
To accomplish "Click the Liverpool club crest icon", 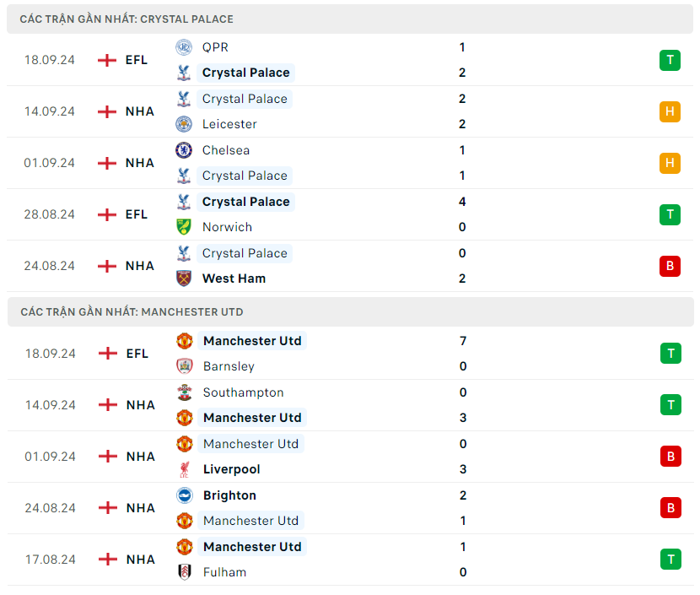I will coord(184,469).
